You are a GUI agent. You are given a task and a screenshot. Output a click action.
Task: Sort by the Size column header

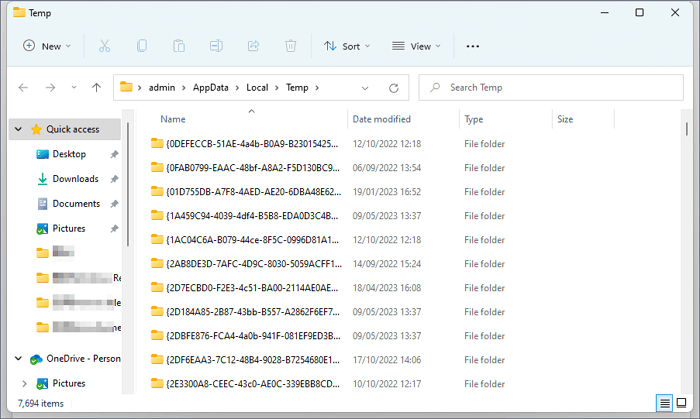(565, 119)
